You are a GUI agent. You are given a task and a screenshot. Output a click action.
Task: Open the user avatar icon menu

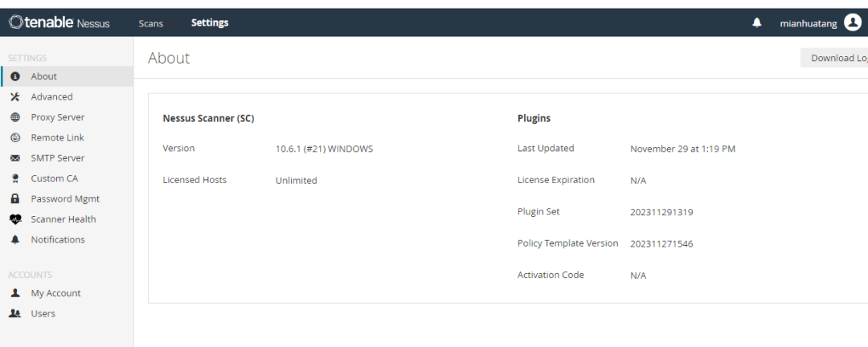tap(853, 22)
